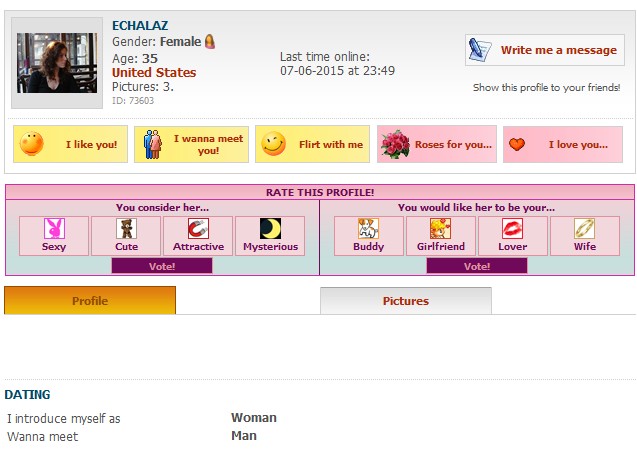The height and width of the screenshot is (463, 637).
Task: Choose the Cute rating label
Action: [x=126, y=247]
